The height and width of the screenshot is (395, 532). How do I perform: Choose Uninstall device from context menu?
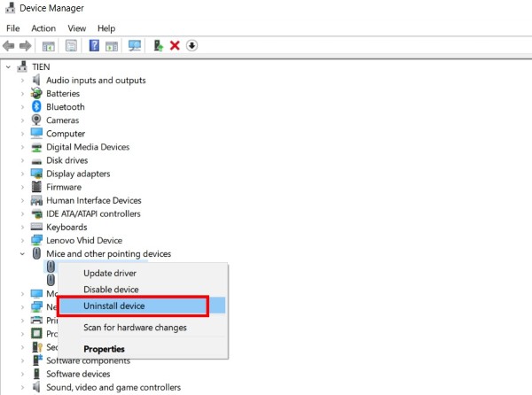[113, 306]
